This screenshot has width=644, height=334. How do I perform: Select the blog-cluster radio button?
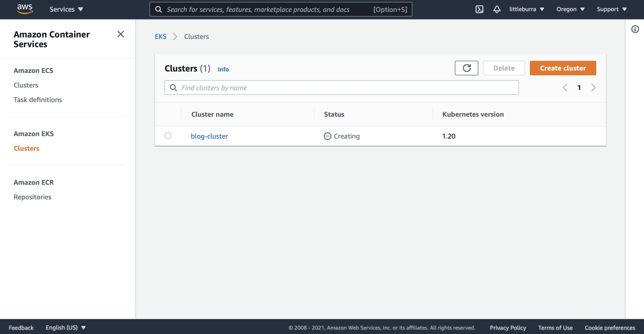pyautogui.click(x=168, y=136)
